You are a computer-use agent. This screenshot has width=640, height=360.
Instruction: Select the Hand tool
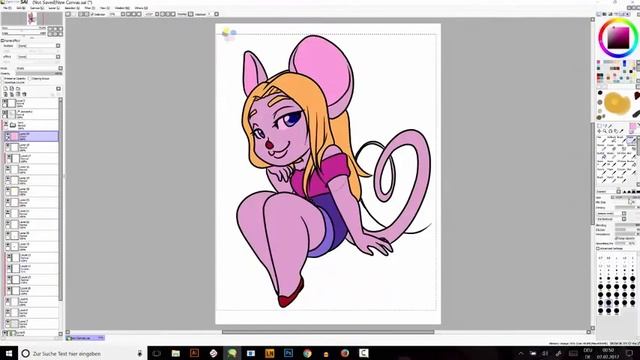point(616,131)
